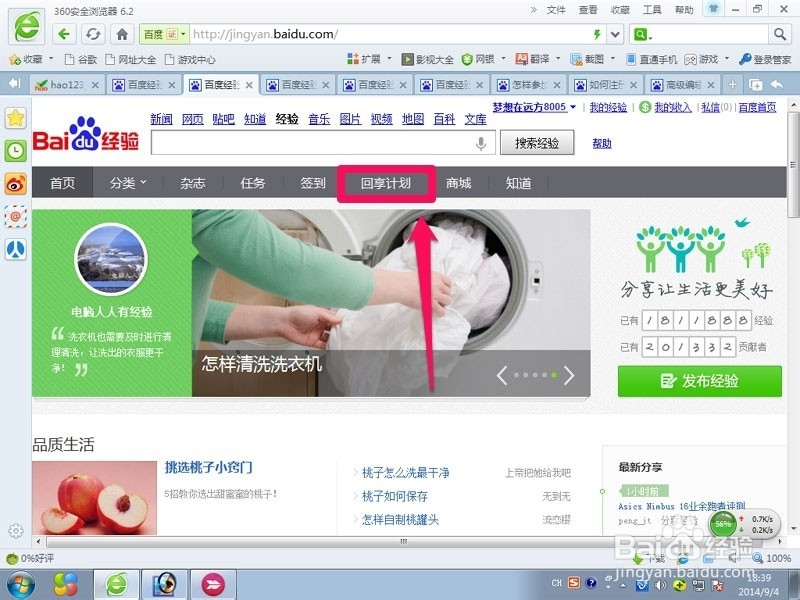Viewport: 800px width, 600px height.
Task: Show the next banner slide arrow
Action: 569,375
